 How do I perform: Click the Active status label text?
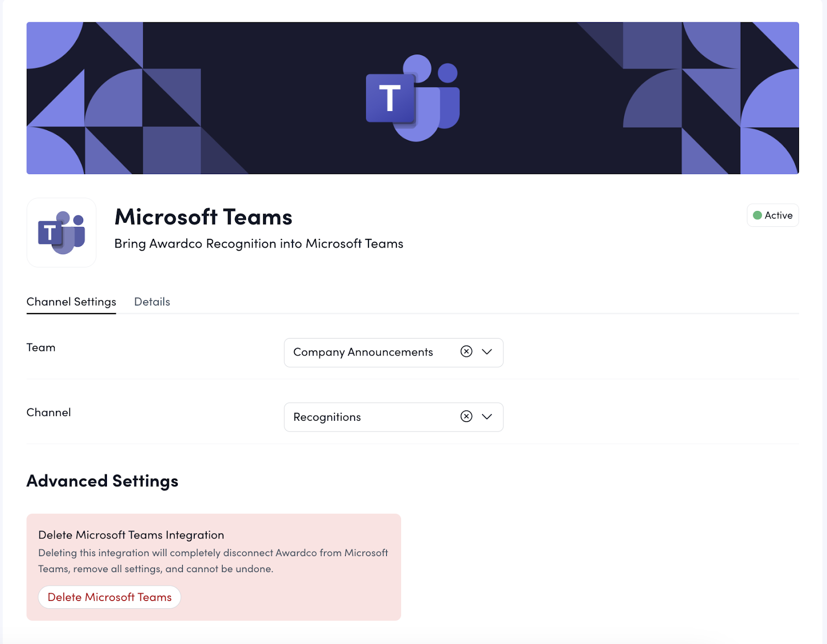tap(778, 216)
